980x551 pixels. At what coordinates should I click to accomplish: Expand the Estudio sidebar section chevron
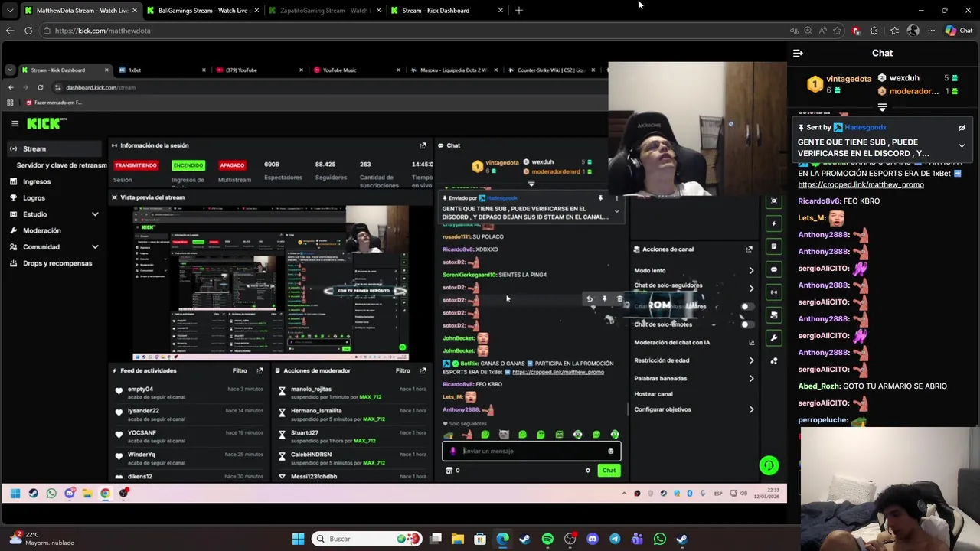pyautogui.click(x=95, y=214)
